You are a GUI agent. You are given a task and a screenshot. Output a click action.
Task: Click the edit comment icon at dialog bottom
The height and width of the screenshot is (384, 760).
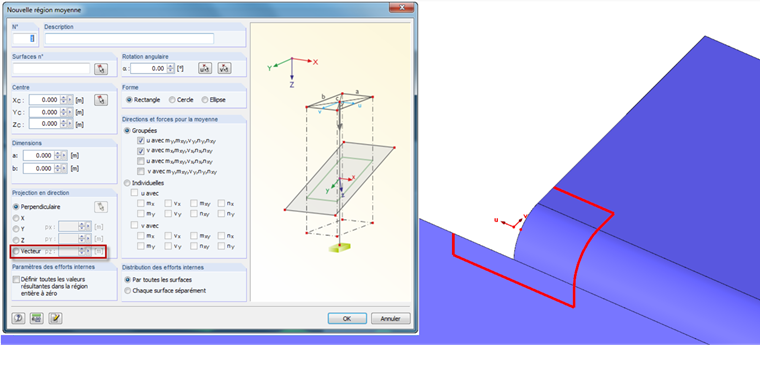55,319
